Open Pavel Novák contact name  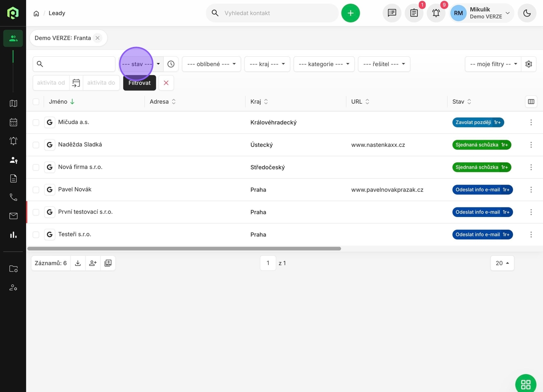pos(75,189)
